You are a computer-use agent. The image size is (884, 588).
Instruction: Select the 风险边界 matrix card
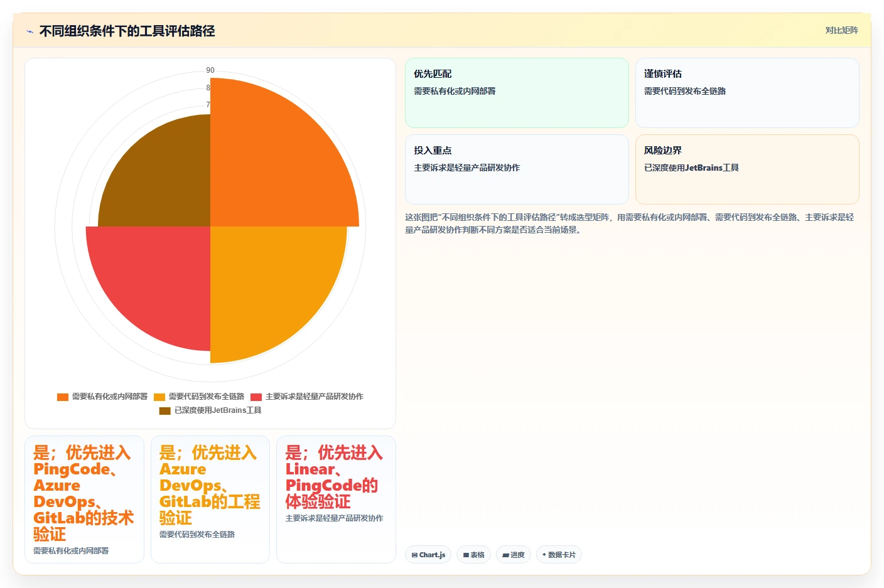pos(747,169)
